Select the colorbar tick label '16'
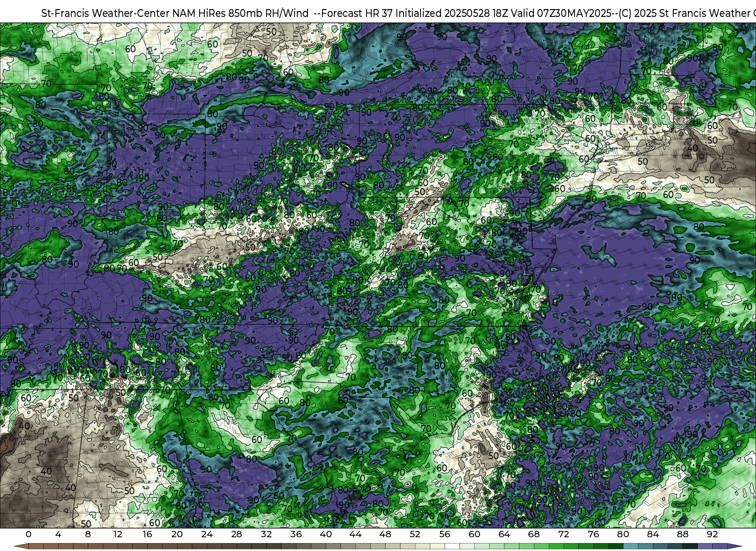Screen dimensions: 756x551 coord(147,534)
